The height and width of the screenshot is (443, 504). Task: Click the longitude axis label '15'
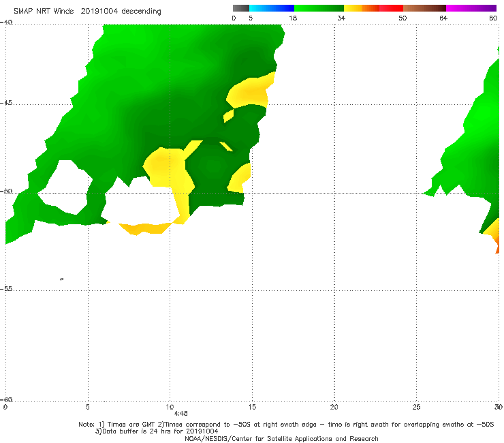tap(252, 407)
